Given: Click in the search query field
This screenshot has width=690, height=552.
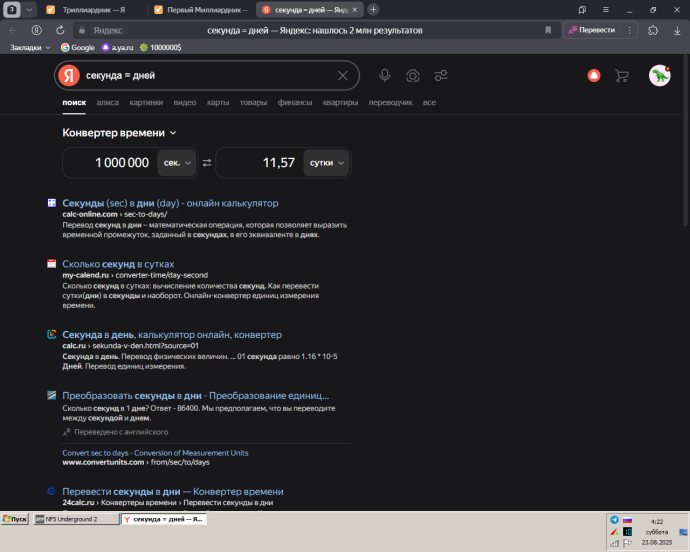Looking at the screenshot, I should 207,76.
